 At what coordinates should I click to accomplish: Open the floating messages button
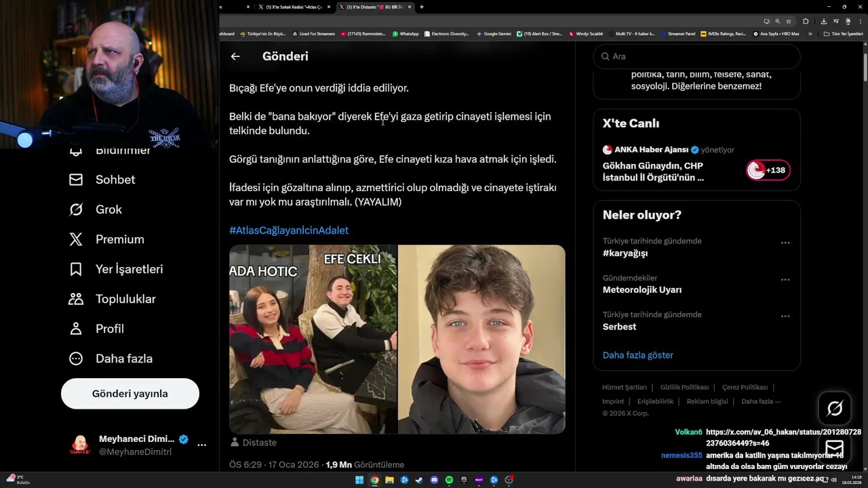(x=835, y=449)
